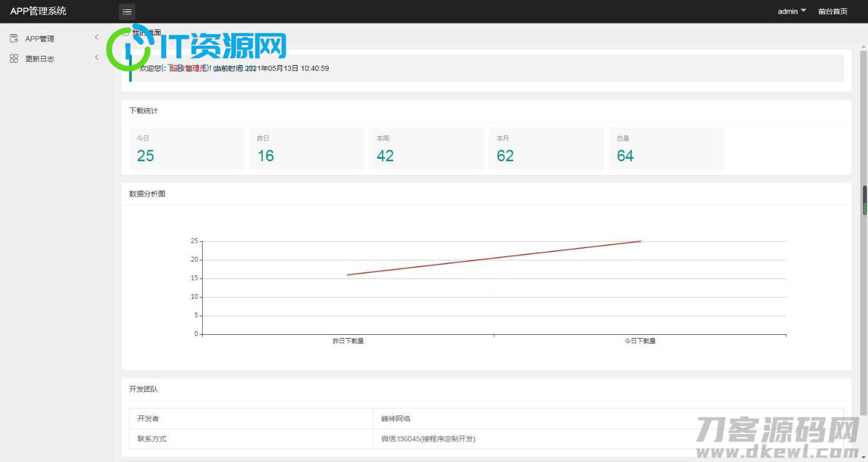
Task: Go to 前台首页 link
Action: click(833, 11)
